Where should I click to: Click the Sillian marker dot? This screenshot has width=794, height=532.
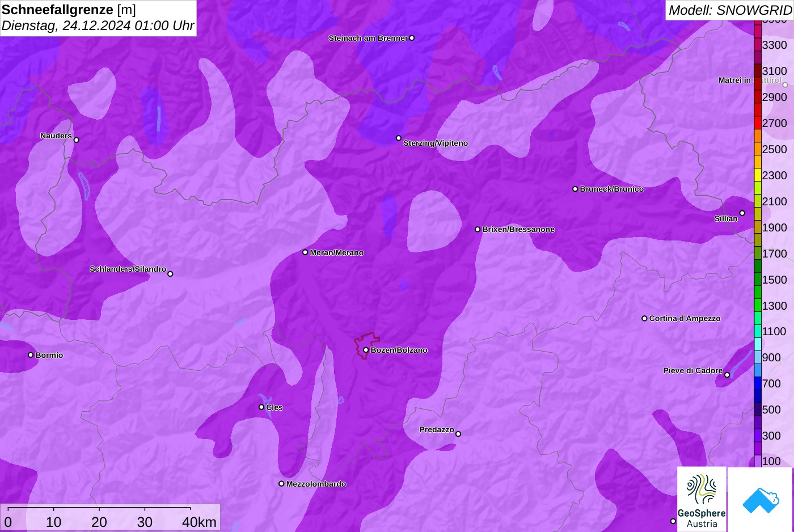pos(742,213)
